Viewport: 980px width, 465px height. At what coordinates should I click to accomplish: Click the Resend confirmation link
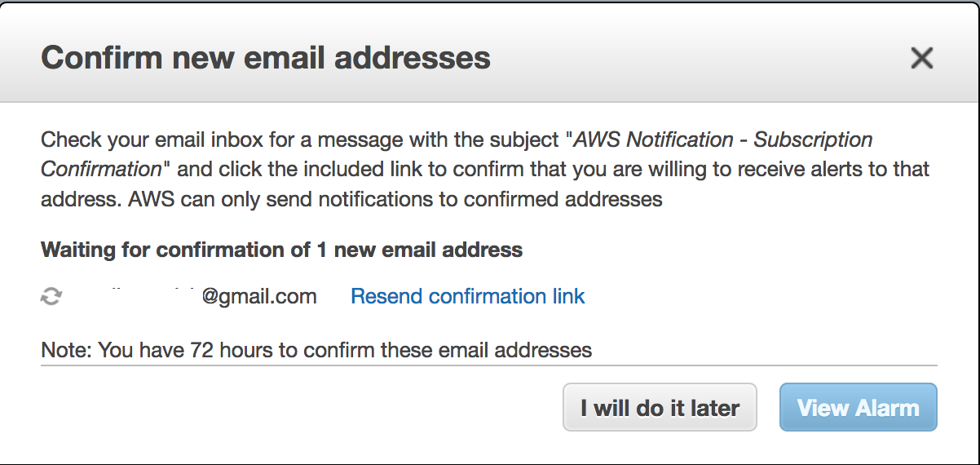[x=467, y=296]
